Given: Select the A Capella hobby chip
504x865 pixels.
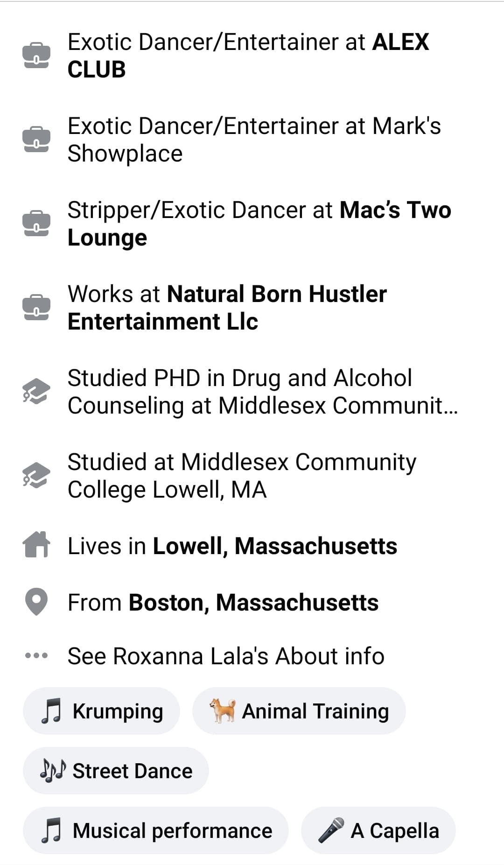Looking at the screenshot, I should [378, 830].
